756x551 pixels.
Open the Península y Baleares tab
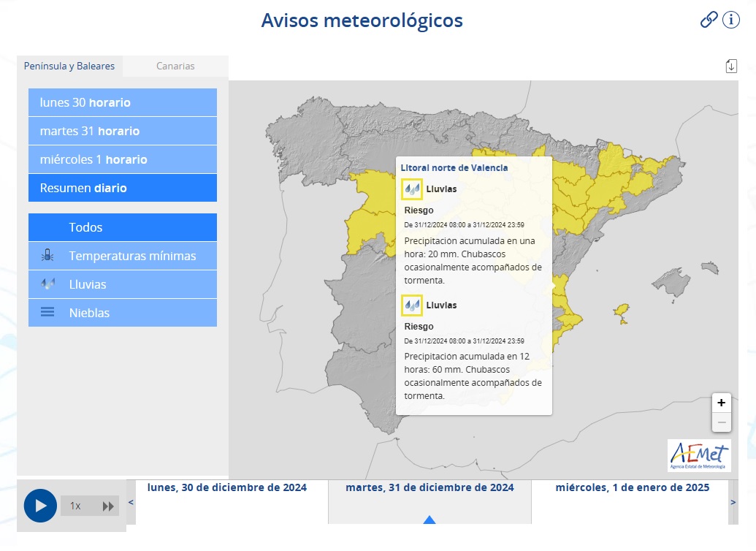(x=70, y=66)
